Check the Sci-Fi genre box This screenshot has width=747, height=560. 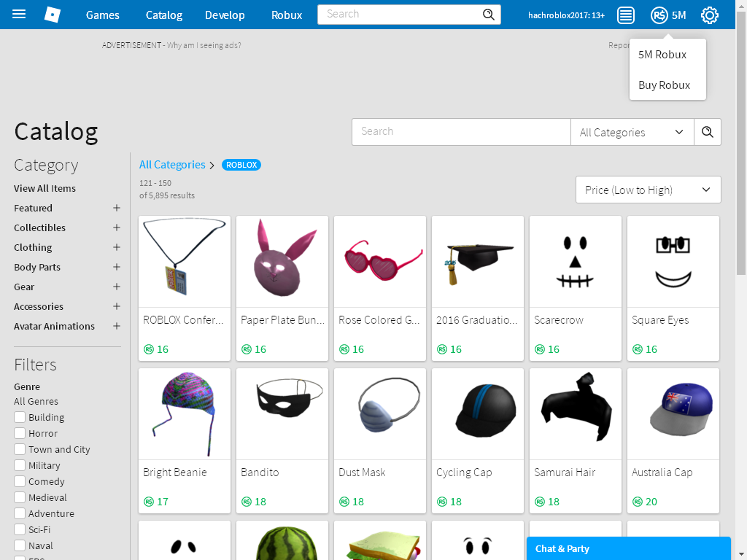20,529
